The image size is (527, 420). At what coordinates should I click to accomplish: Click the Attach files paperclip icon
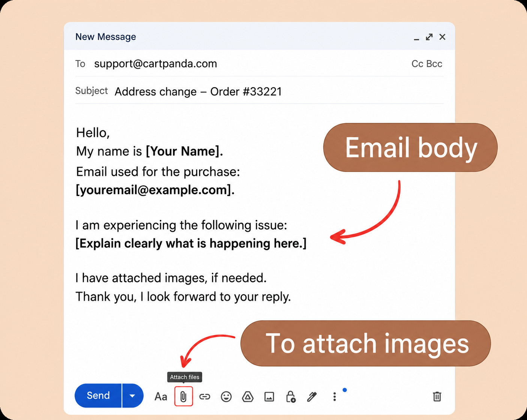(183, 396)
